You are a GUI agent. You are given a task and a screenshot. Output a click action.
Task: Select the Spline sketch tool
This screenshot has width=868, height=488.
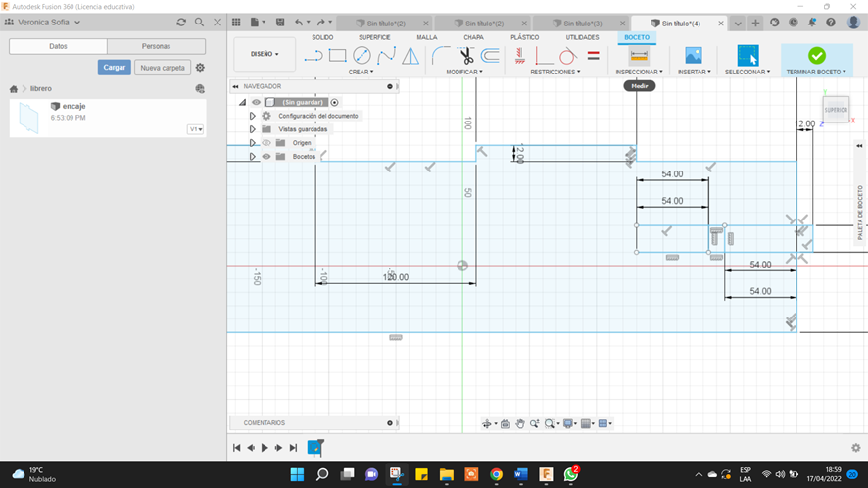(x=386, y=56)
